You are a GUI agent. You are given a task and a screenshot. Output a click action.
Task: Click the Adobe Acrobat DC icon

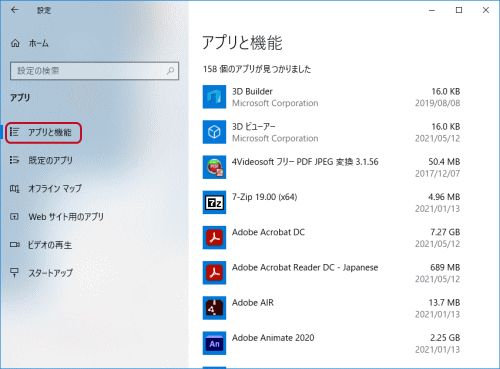(214, 238)
